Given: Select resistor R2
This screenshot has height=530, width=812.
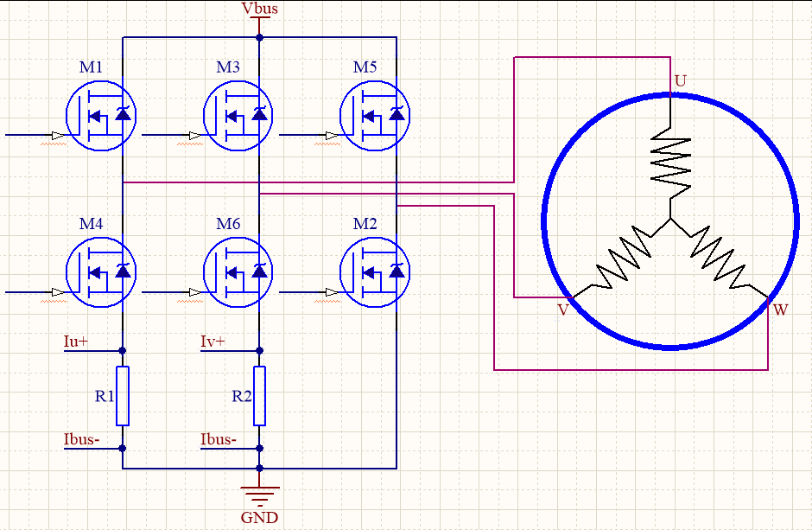Looking at the screenshot, I should pos(259,396).
